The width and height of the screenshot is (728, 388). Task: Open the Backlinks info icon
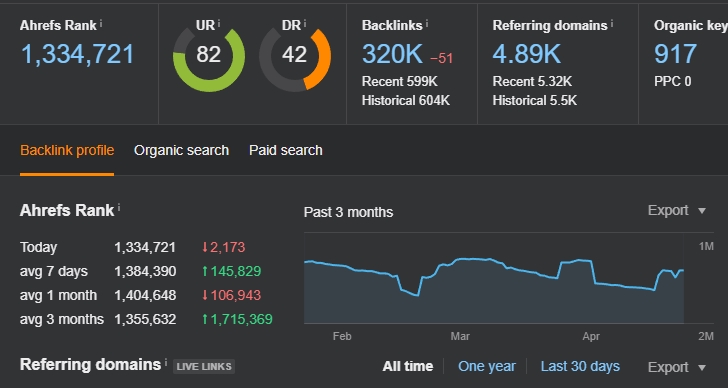(427, 23)
